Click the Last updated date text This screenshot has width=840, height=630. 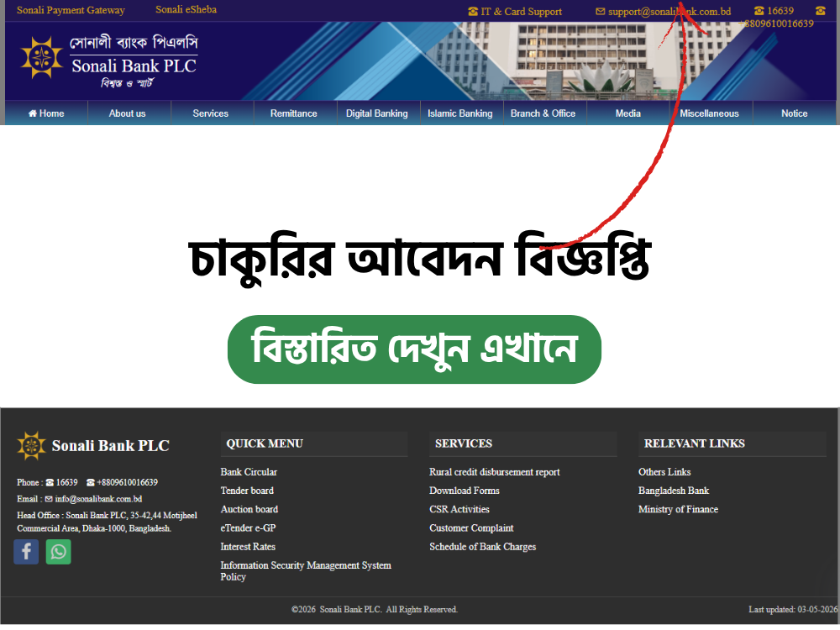point(793,610)
